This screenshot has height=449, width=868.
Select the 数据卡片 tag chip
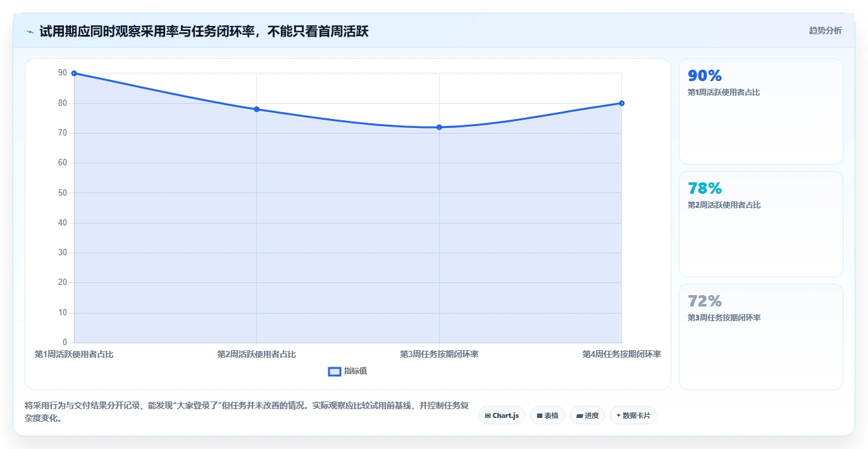(633, 415)
